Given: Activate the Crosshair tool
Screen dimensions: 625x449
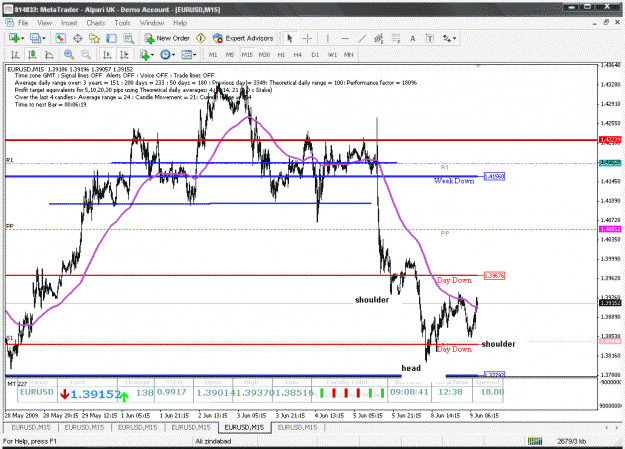Looking at the screenshot, I should (307, 38).
